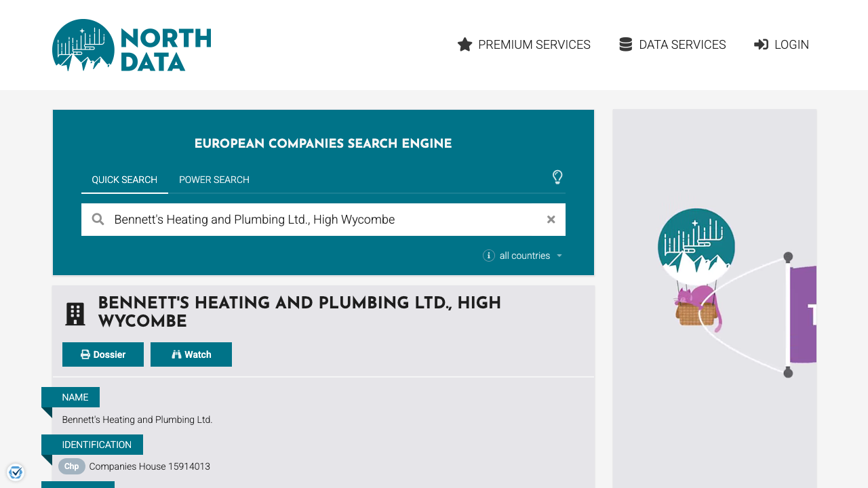Click the login arrow icon
Image resolution: width=868 pixels, height=488 pixels.
[761, 44]
